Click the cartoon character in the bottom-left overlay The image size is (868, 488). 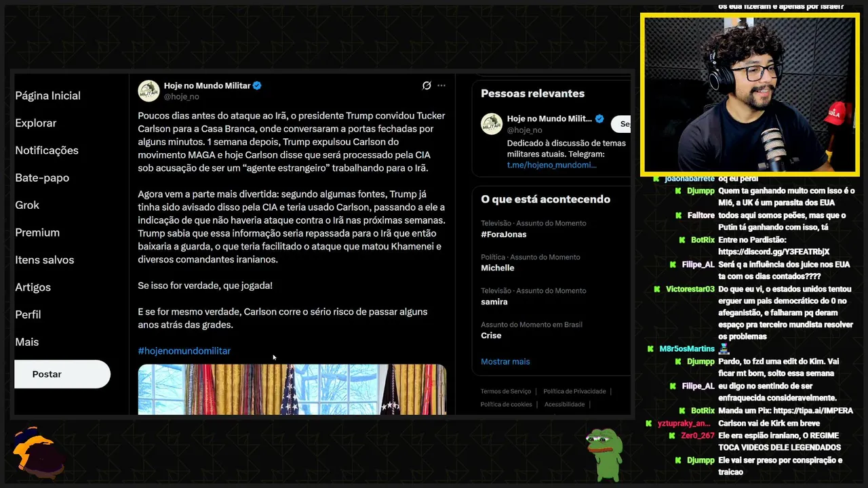(x=38, y=452)
